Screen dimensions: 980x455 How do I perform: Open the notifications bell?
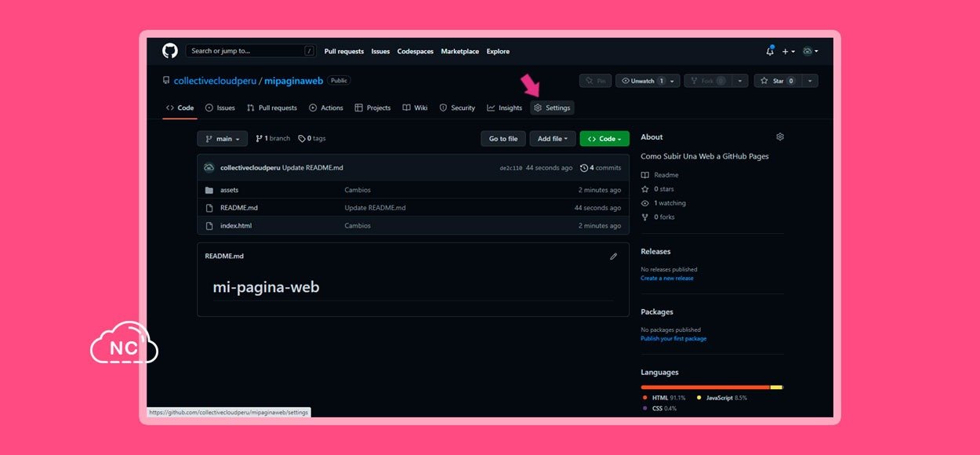point(770,51)
